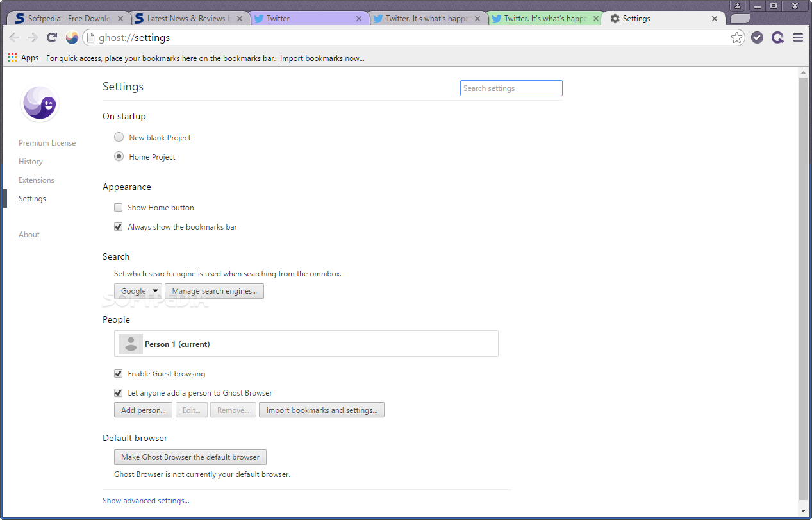Viewport: 812px width, 520px height.
Task: Close the purple Twitter tab
Action: (x=359, y=19)
